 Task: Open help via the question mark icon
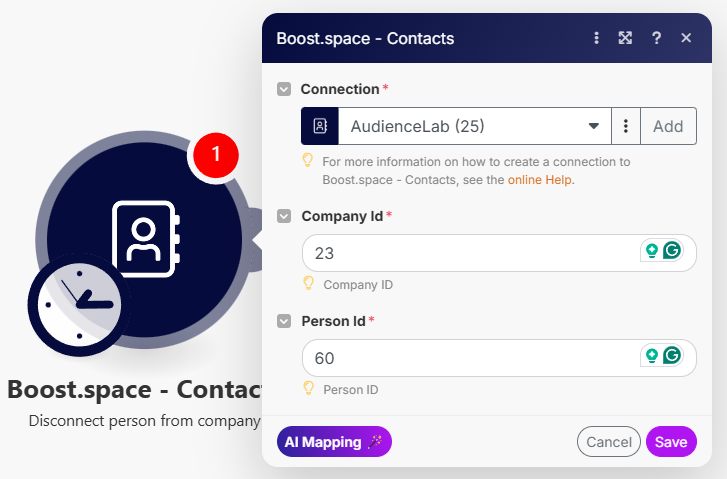656,38
